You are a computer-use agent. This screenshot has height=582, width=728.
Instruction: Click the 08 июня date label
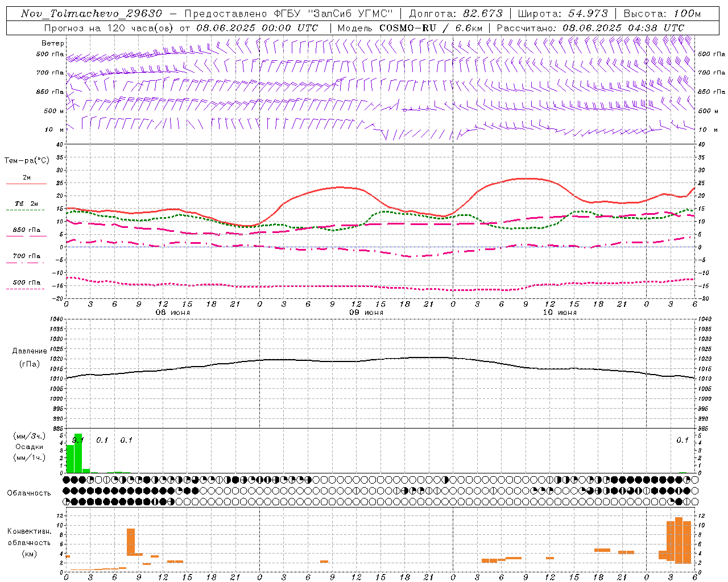tap(173, 313)
